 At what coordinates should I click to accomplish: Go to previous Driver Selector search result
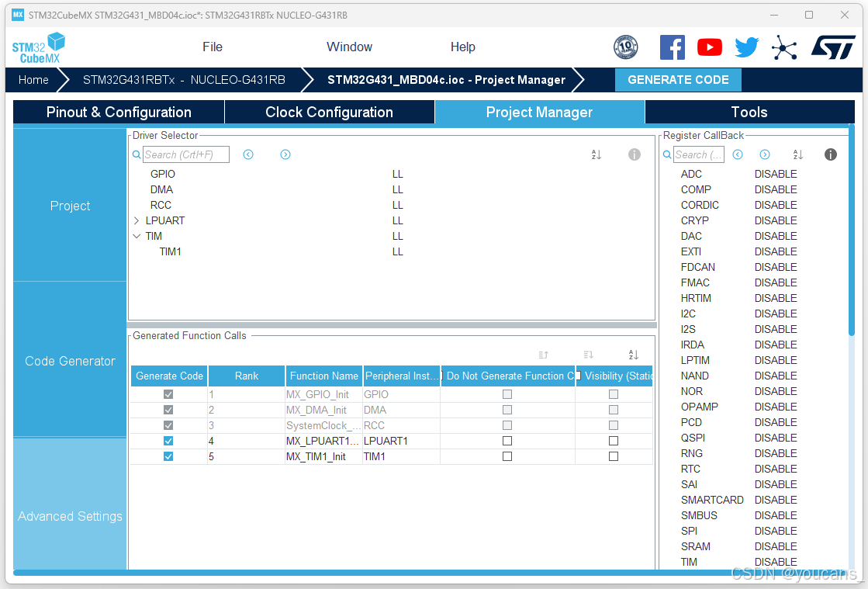click(x=248, y=154)
